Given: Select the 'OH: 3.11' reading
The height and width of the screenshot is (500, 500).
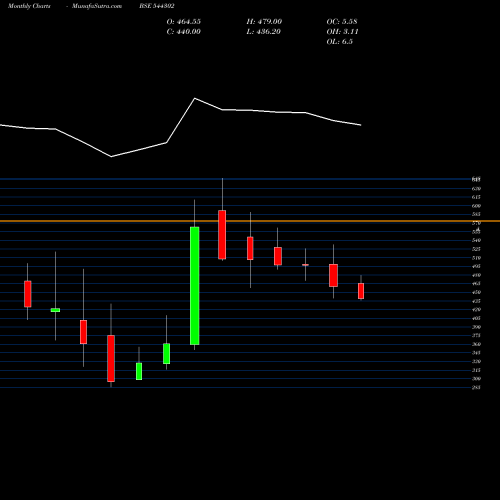Looking at the screenshot, I should click(x=342, y=32).
